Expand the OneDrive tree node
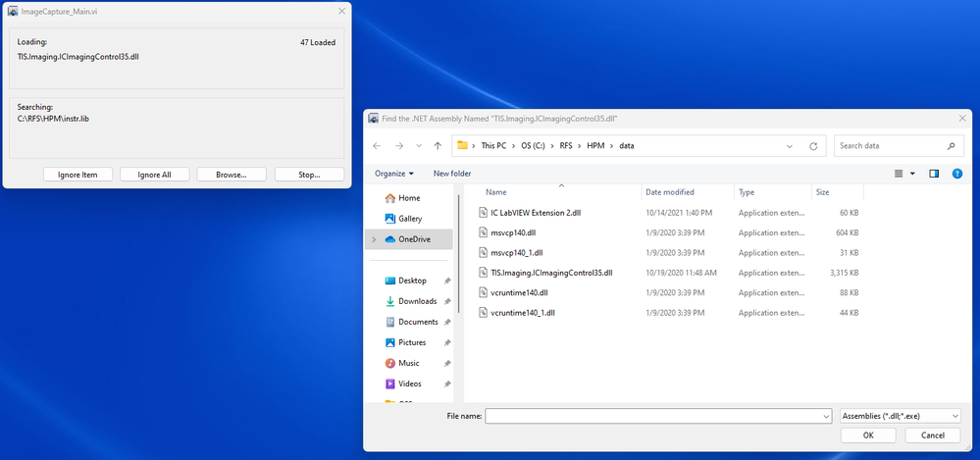The width and height of the screenshot is (980, 460). [374, 239]
